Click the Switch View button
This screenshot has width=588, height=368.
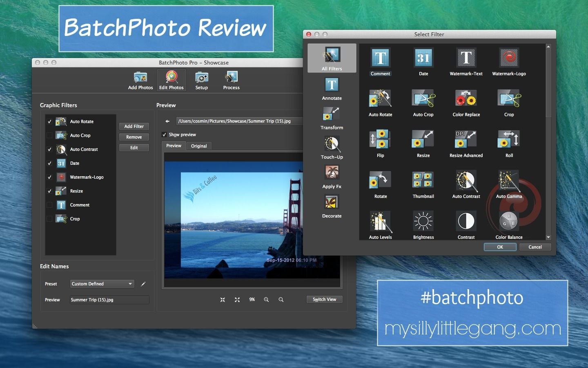(x=325, y=299)
